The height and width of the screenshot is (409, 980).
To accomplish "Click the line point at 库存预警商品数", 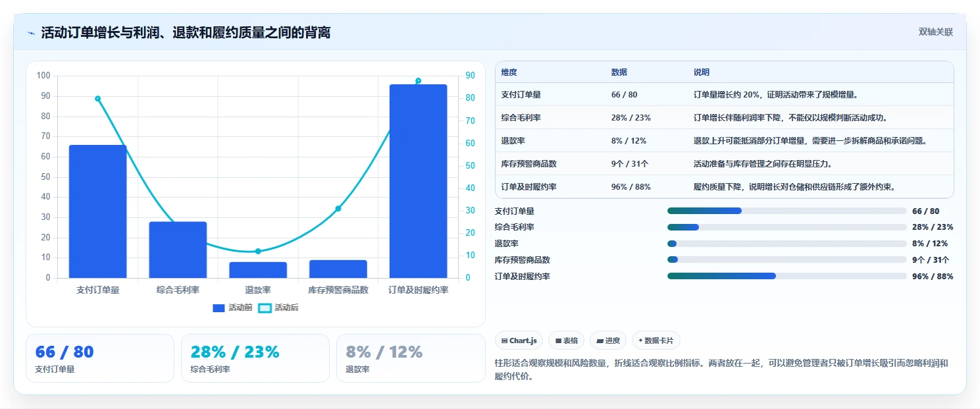I will (x=338, y=209).
